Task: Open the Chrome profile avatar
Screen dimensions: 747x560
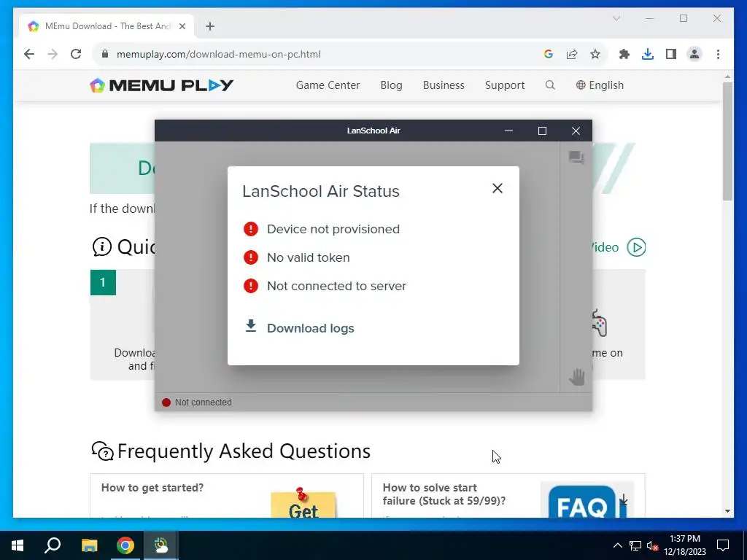Action: pyautogui.click(x=694, y=54)
